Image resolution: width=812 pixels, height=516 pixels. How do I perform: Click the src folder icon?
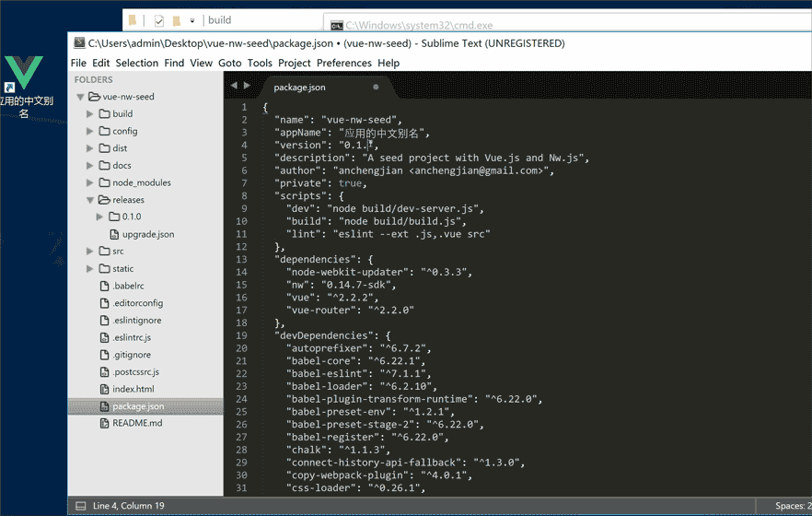point(105,251)
